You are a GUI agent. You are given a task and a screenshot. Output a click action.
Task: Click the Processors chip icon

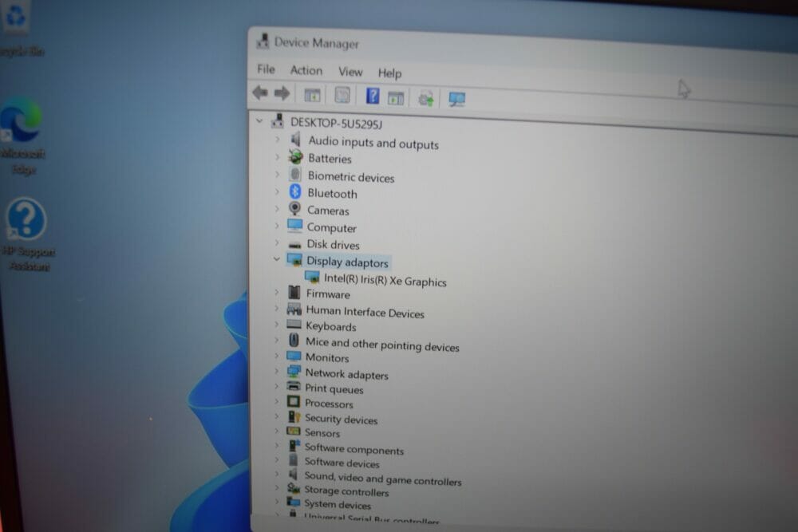(294, 401)
